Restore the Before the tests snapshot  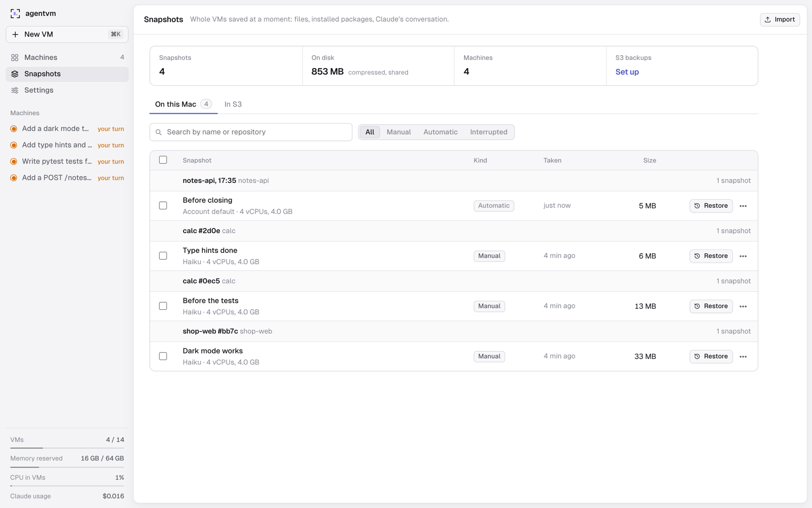pyautogui.click(x=711, y=306)
